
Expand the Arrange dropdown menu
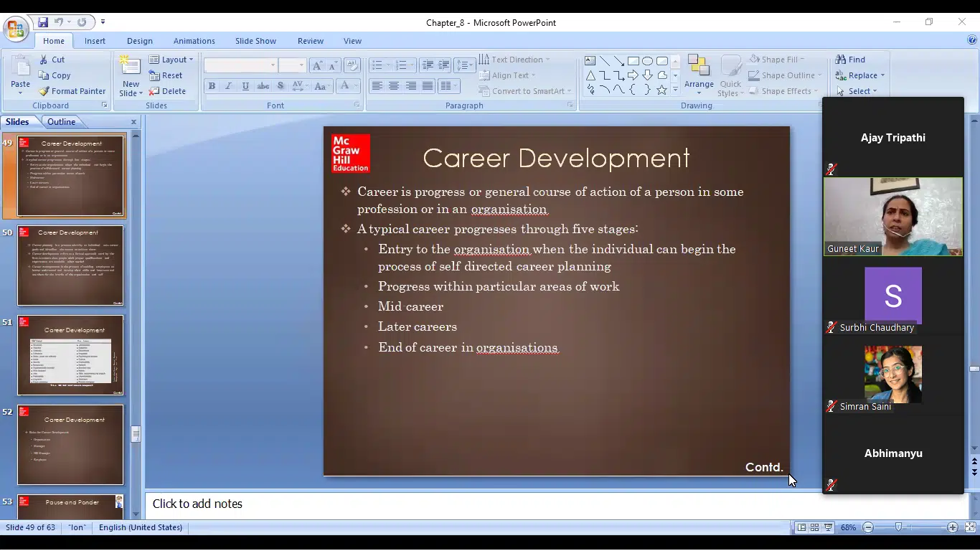point(699,85)
